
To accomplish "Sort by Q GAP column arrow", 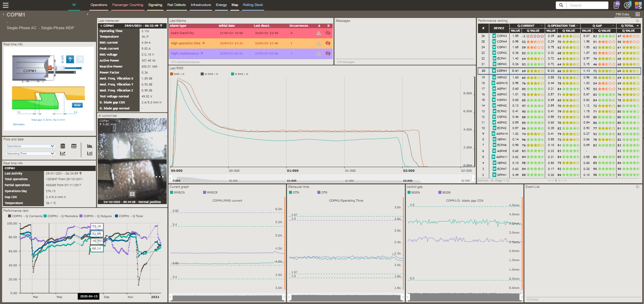I will pos(613,26).
